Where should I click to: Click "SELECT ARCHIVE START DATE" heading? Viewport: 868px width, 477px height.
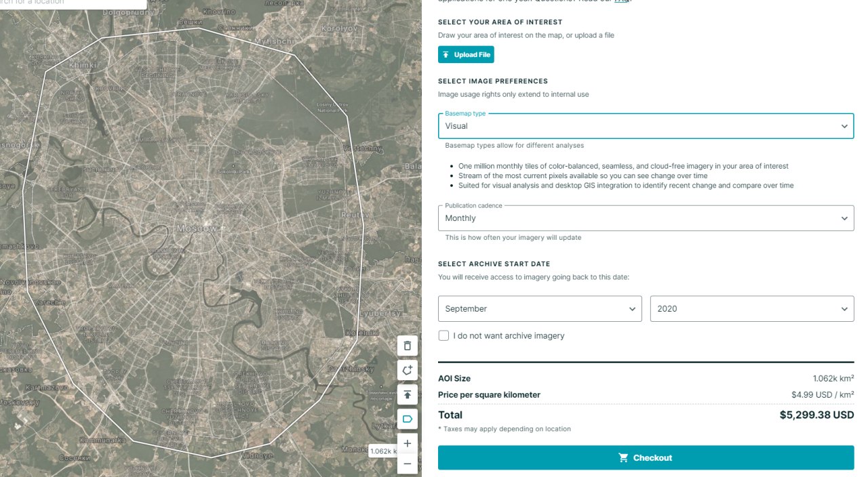pos(494,264)
